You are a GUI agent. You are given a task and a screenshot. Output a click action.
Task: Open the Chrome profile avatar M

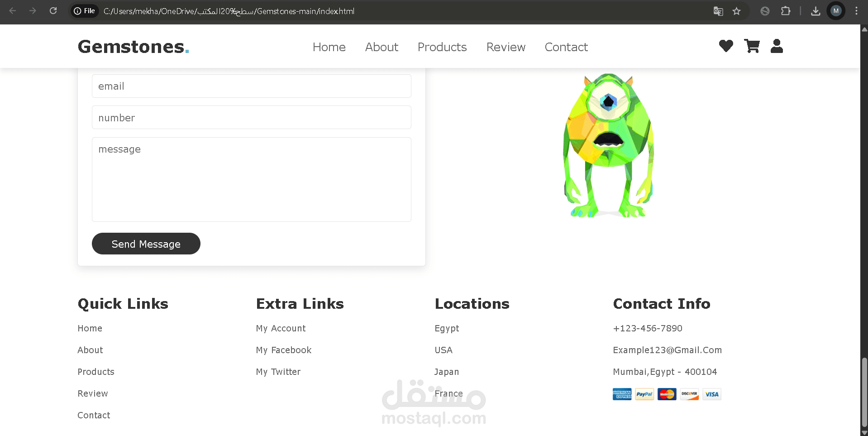tap(836, 11)
